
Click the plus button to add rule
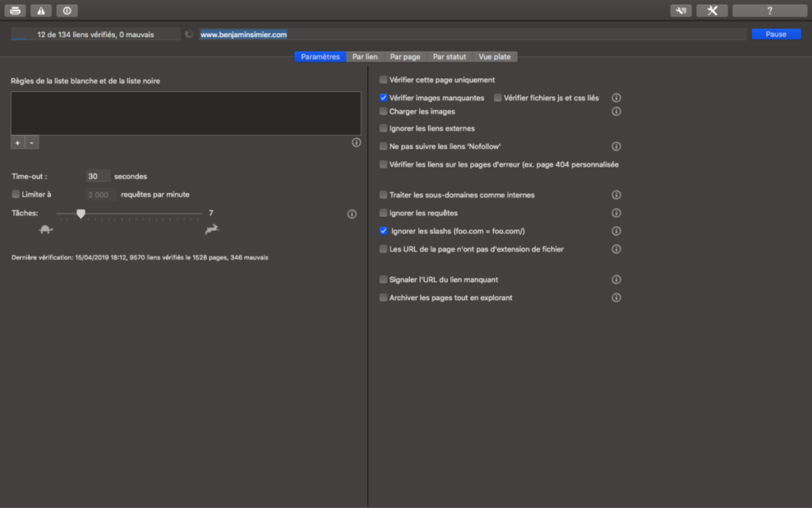point(17,143)
